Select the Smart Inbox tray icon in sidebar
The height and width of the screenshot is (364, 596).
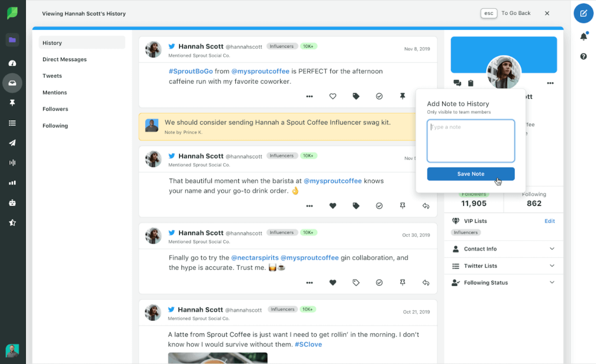point(12,83)
